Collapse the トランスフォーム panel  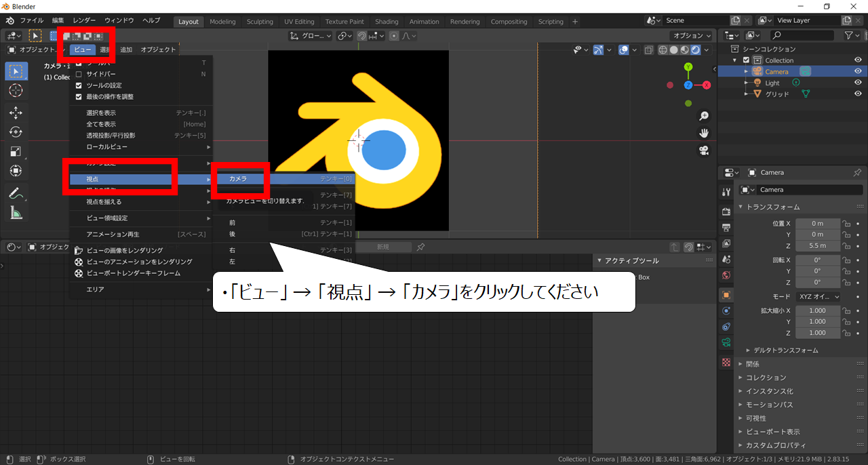pyautogui.click(x=773, y=207)
